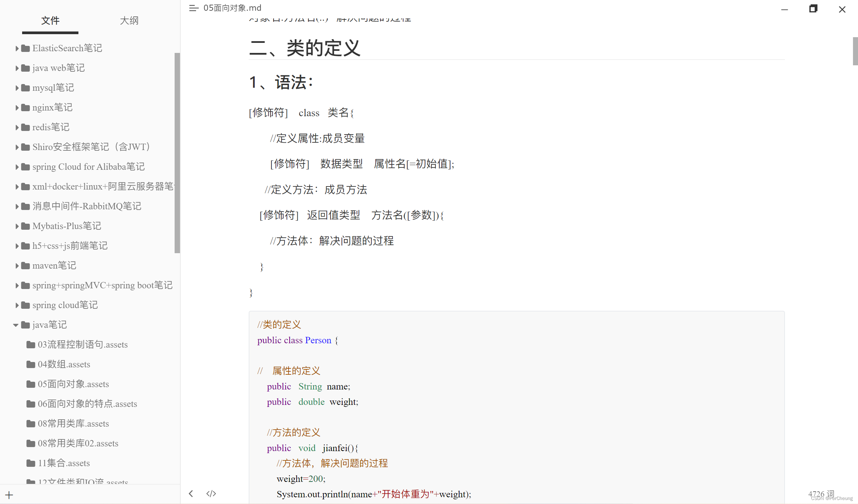Click ElasticSearch笔记 folder icon
Viewport: 858px width, 504px height.
coord(25,48)
